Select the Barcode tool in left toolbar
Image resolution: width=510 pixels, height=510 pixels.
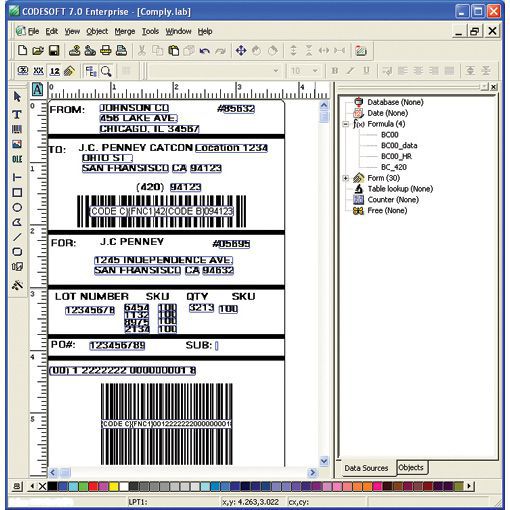pos(17,129)
